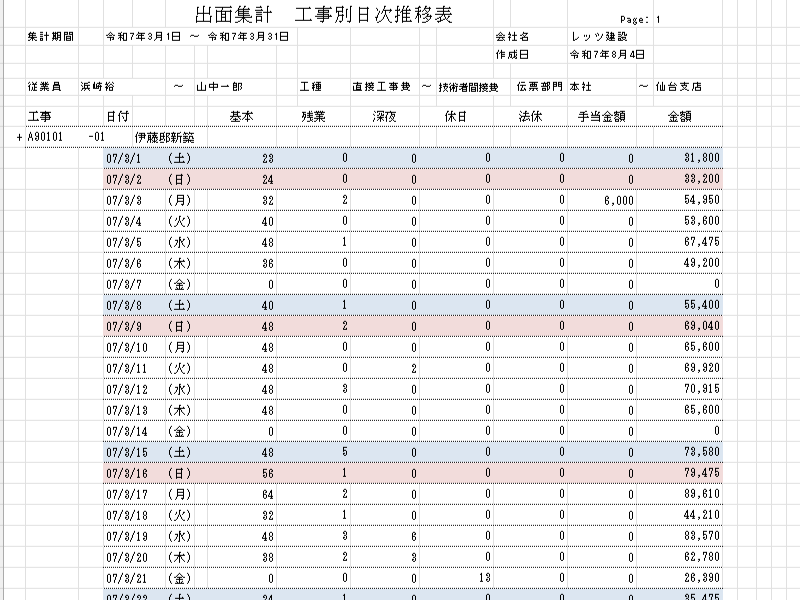Screen dimensions: 800x600
Task: Click the 残業 column header
Action: 313,117
